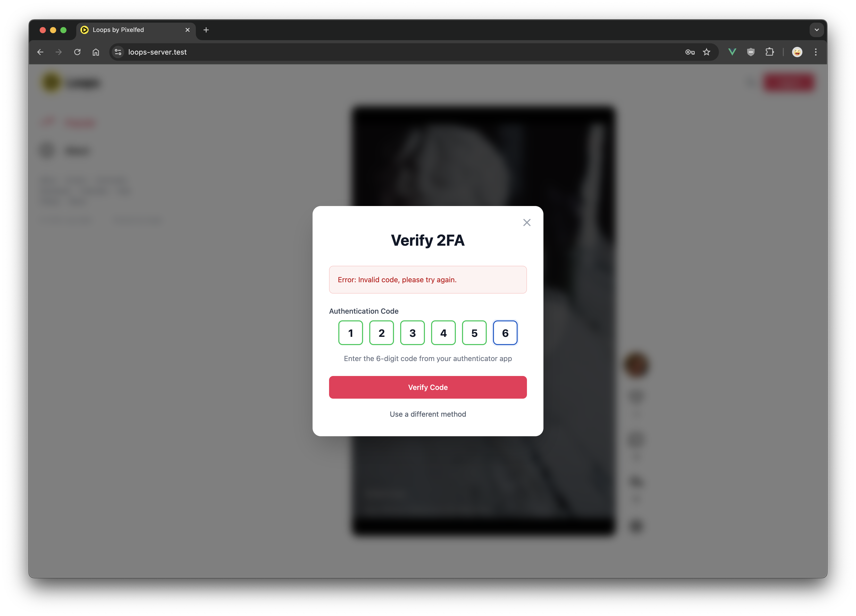This screenshot has height=616, width=856.
Task: Open the browser home page icon
Action: (96, 52)
